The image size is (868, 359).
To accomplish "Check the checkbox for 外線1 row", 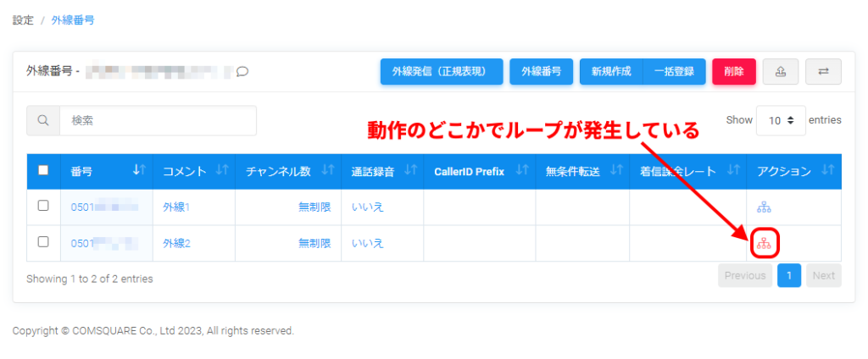I will (44, 207).
